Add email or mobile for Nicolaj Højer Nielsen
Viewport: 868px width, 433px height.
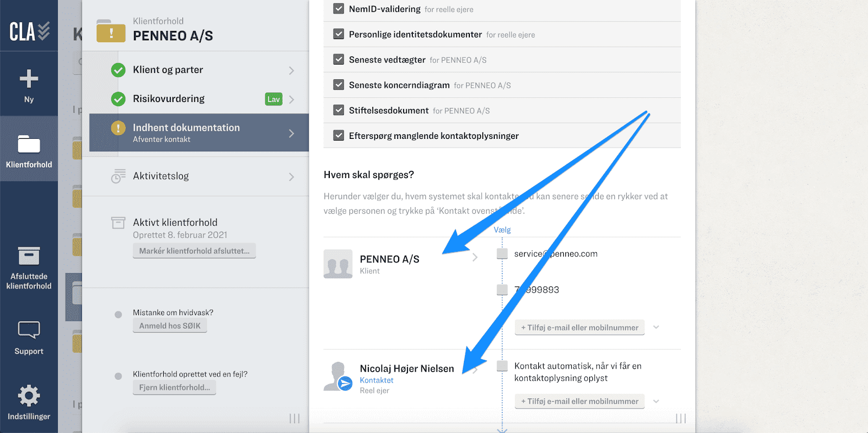point(579,402)
